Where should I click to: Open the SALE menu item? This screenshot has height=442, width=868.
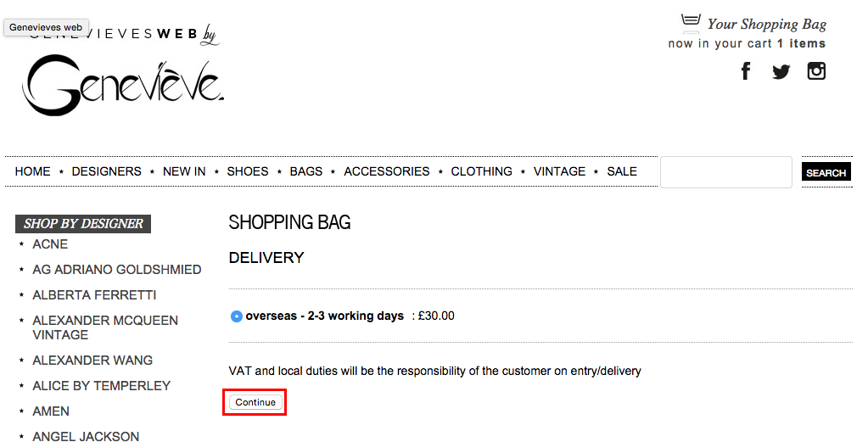[622, 171]
